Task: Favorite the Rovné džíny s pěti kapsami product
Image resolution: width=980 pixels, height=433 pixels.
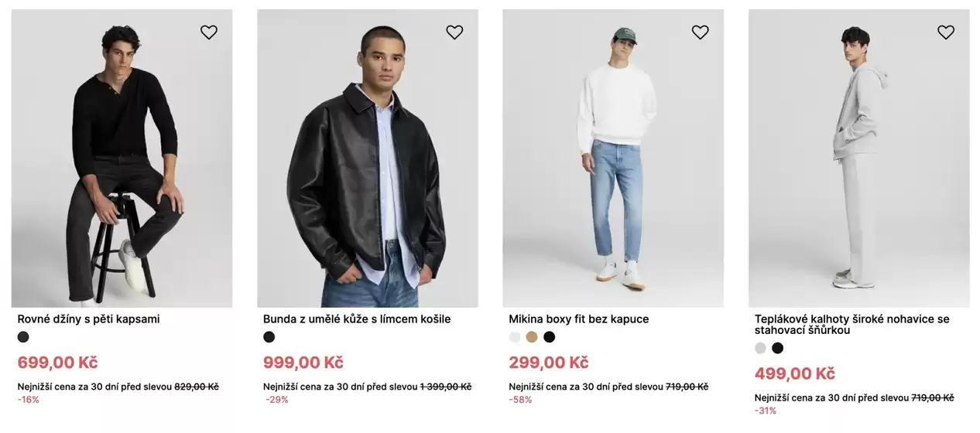Action: pyautogui.click(x=209, y=32)
